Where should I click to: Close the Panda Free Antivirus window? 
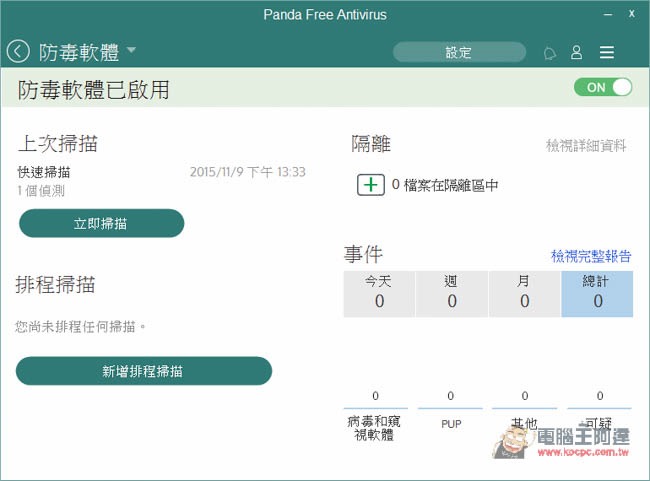coord(631,14)
